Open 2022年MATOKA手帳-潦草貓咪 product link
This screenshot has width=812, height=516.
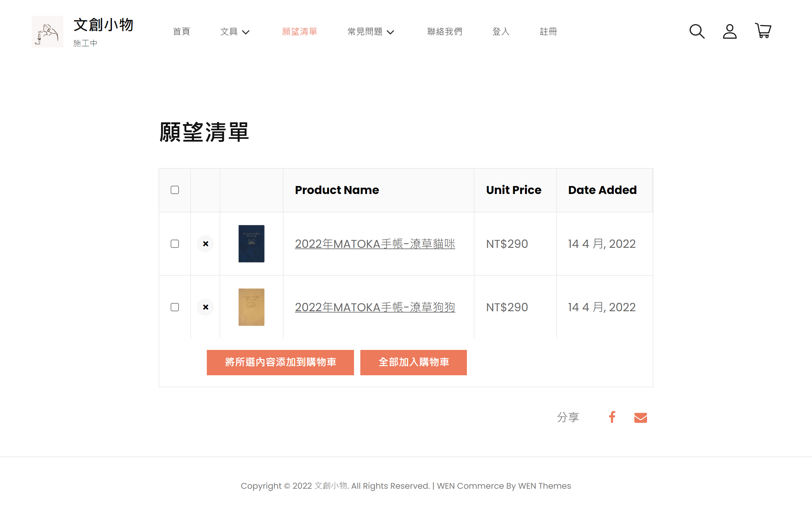[x=375, y=244]
